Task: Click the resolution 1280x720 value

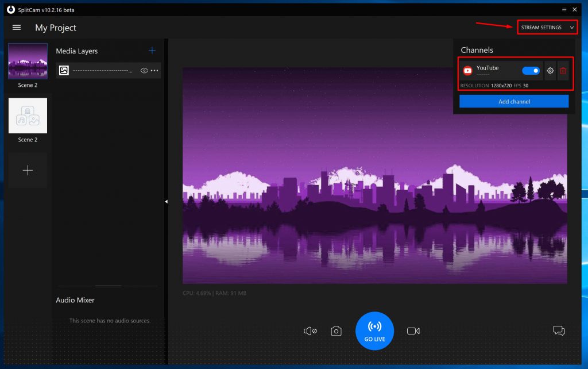Action: click(501, 86)
